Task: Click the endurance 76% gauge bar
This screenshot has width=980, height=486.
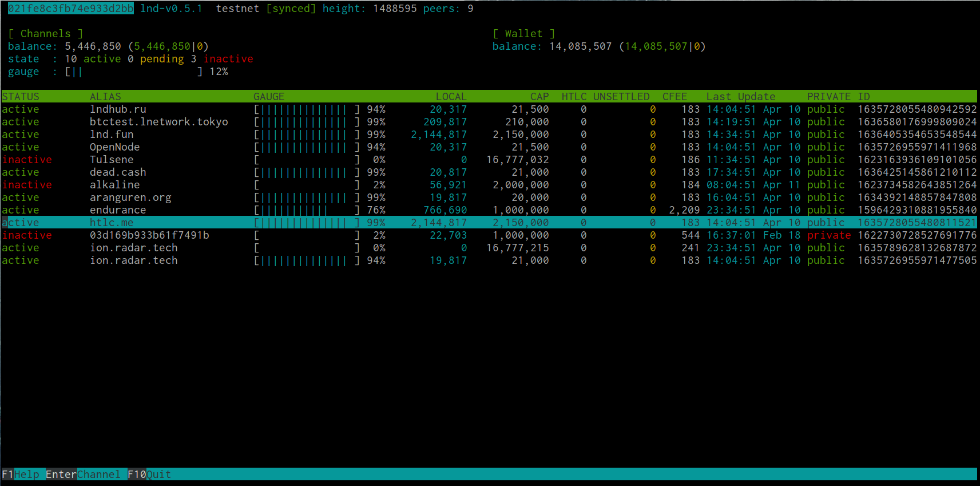Action: 307,210
